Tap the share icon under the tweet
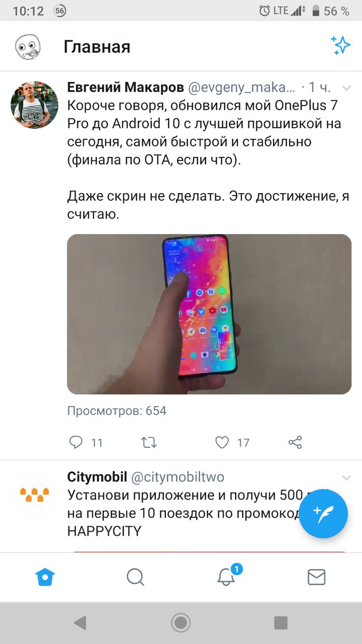362x644 pixels. pyautogui.click(x=295, y=442)
